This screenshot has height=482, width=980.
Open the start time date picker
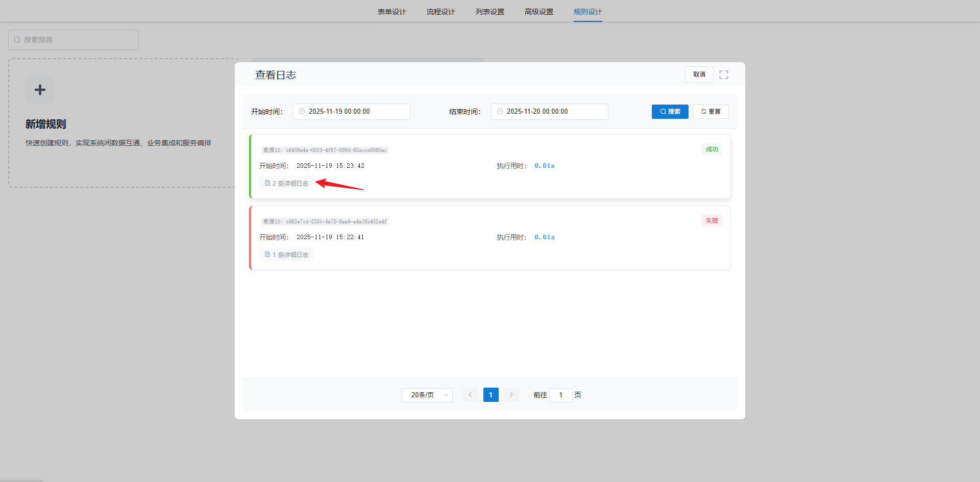[351, 112]
